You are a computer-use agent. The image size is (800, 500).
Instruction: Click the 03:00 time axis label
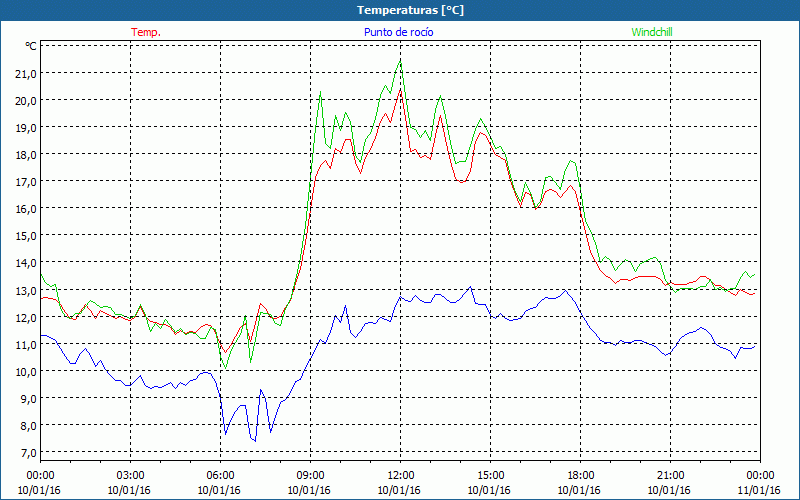click(130, 476)
